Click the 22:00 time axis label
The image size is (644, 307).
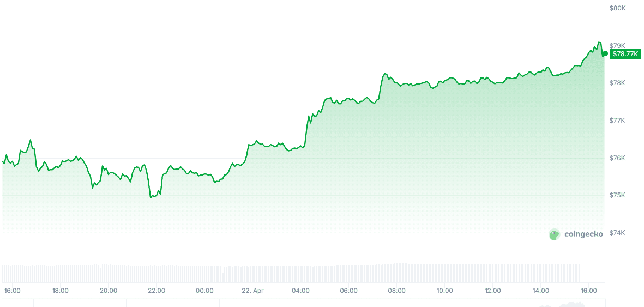coord(157,291)
